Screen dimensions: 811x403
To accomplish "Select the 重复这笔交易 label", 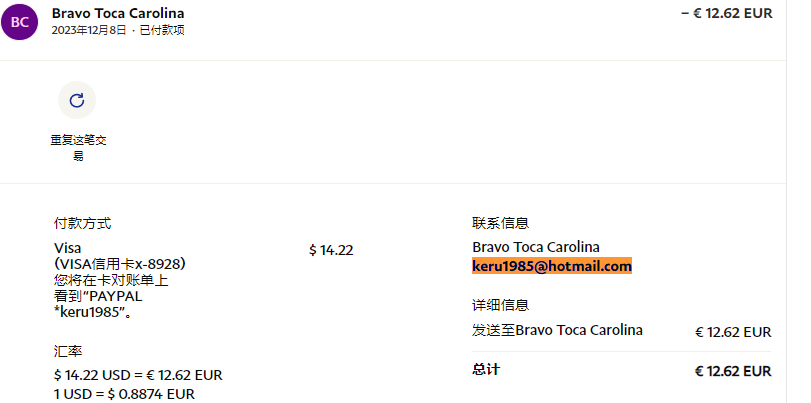I will point(78,148).
